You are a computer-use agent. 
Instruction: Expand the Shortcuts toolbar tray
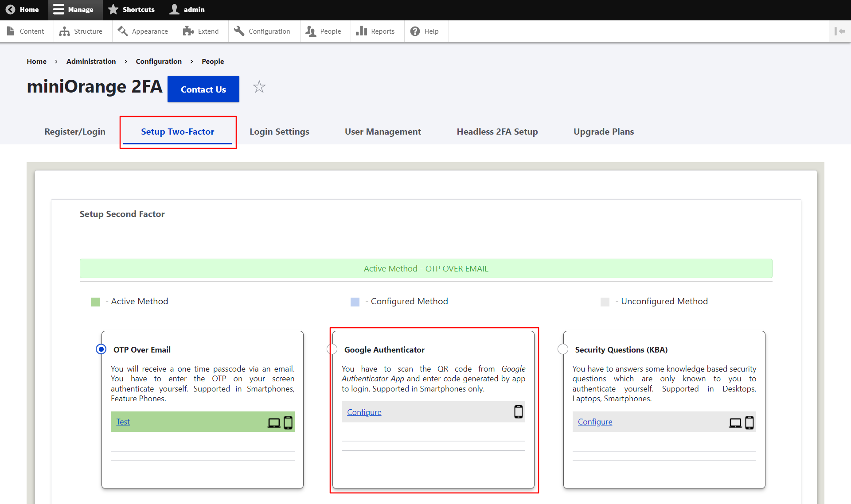(x=132, y=10)
